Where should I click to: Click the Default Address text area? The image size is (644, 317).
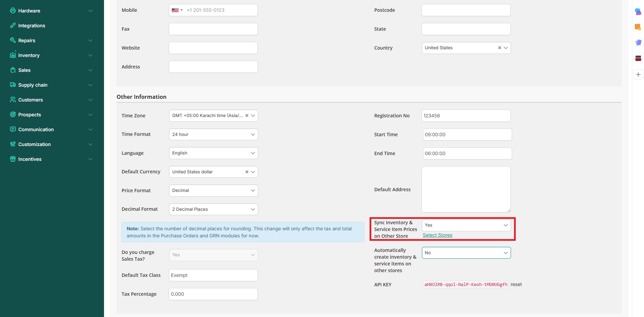tap(466, 189)
